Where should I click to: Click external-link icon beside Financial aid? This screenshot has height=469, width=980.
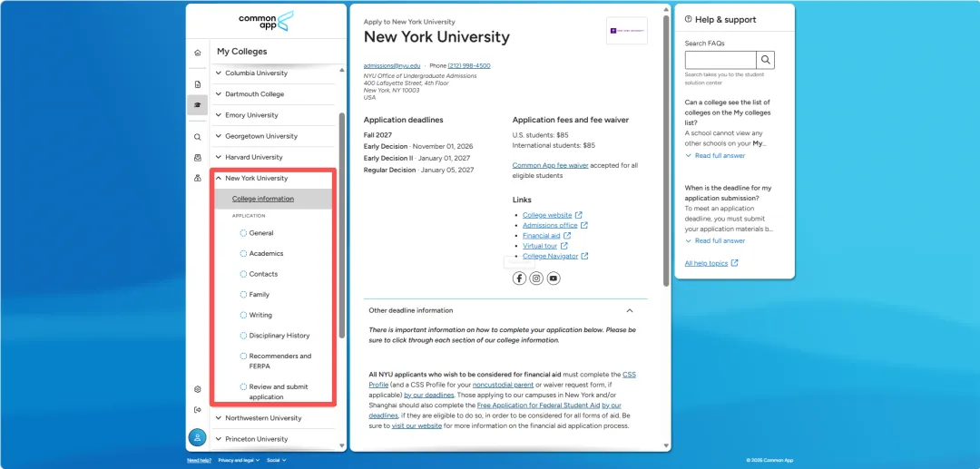coord(567,236)
